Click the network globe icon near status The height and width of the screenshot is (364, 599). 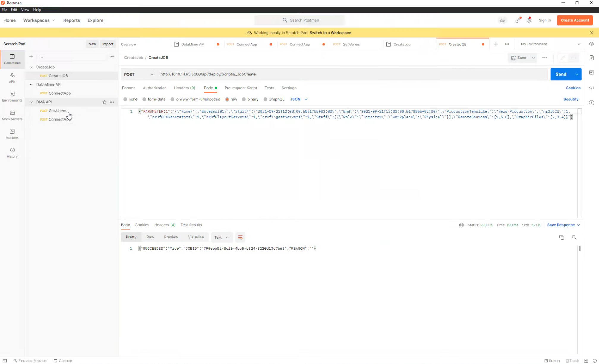click(x=461, y=225)
